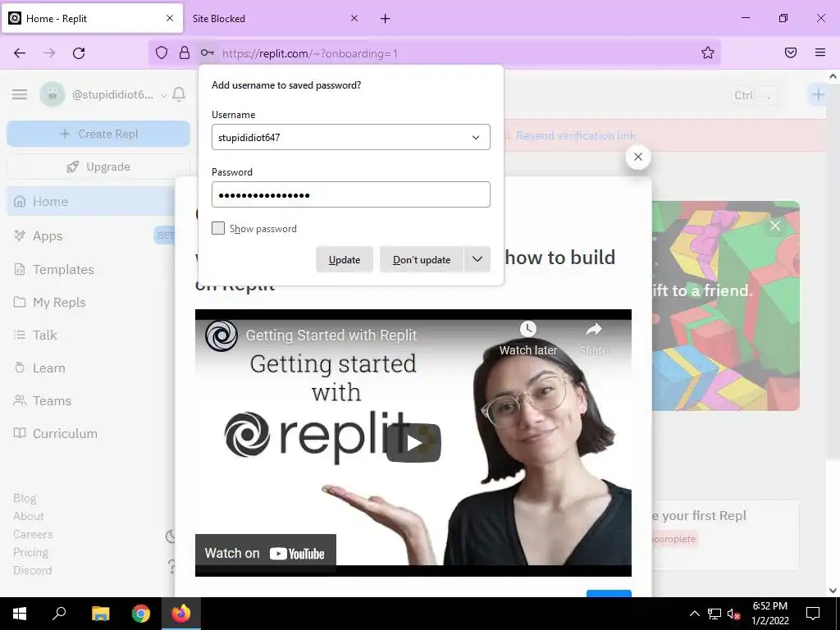This screenshot has height=630, width=840.
Task: Bookmark this page with the star icon
Action: [x=708, y=52]
